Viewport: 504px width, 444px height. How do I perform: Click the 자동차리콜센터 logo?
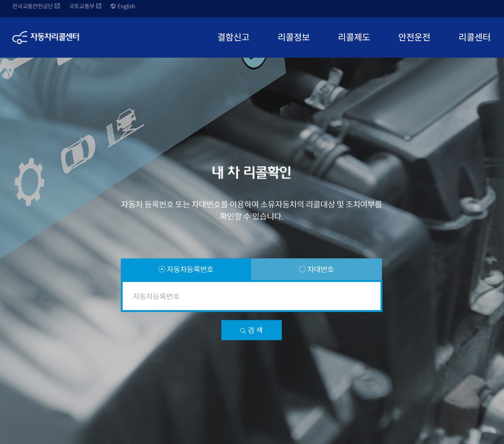coord(46,37)
